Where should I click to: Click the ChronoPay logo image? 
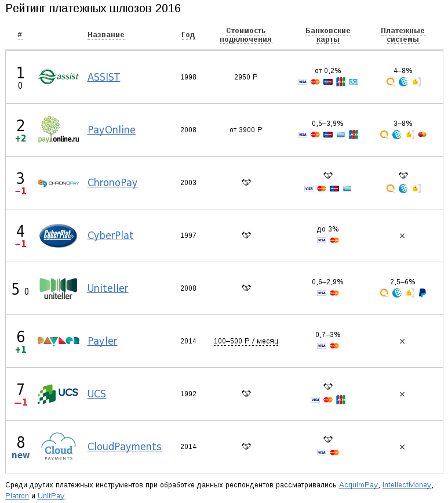click(x=58, y=183)
